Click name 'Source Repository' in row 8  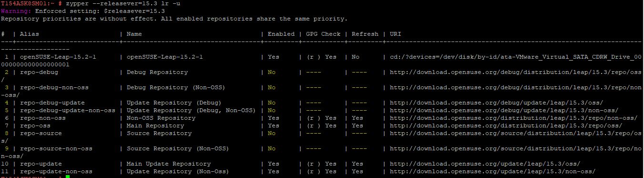click(x=159, y=133)
